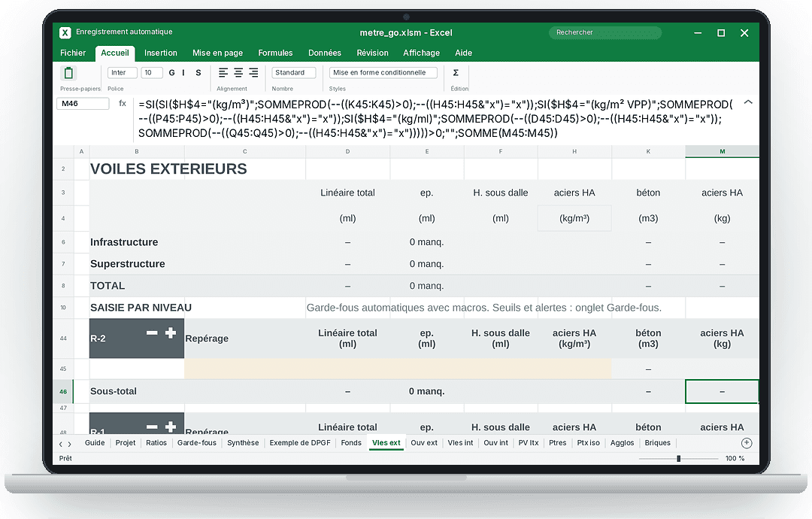
Task: Open the Données ribbon tab
Action: click(x=325, y=53)
